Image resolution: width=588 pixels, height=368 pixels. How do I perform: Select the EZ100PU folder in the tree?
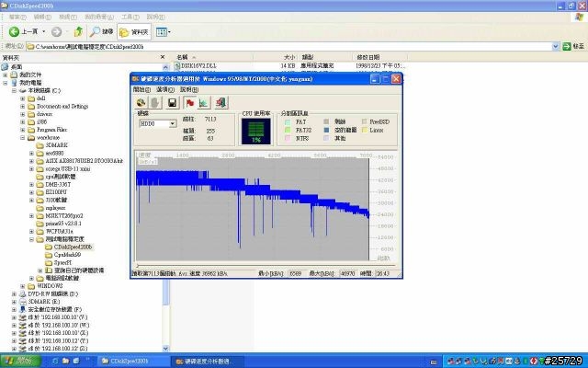[56, 192]
